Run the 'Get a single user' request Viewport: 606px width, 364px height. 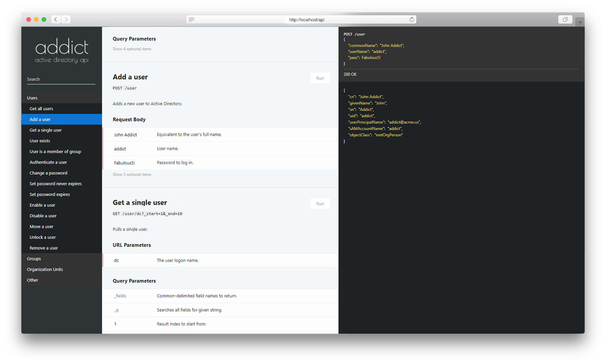click(x=320, y=203)
